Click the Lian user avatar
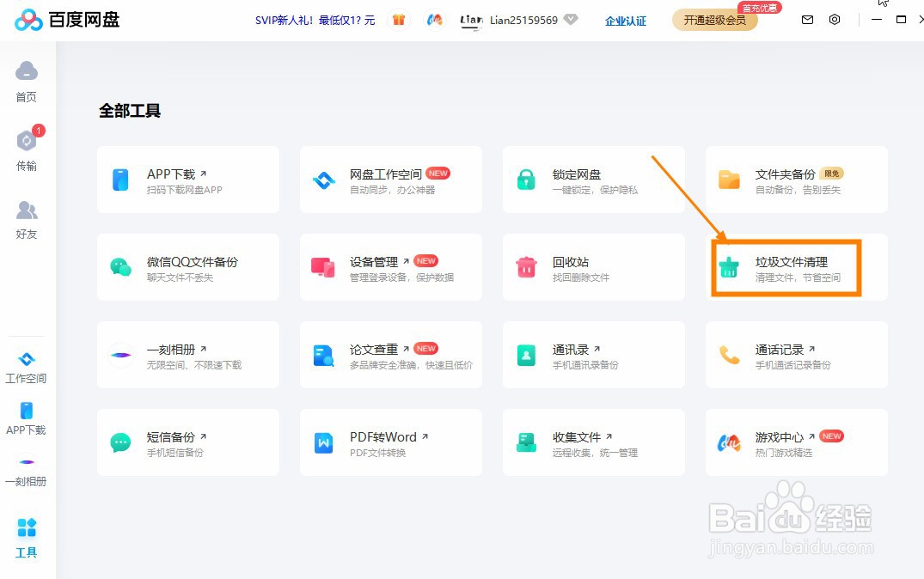The image size is (924, 579). 471,21
